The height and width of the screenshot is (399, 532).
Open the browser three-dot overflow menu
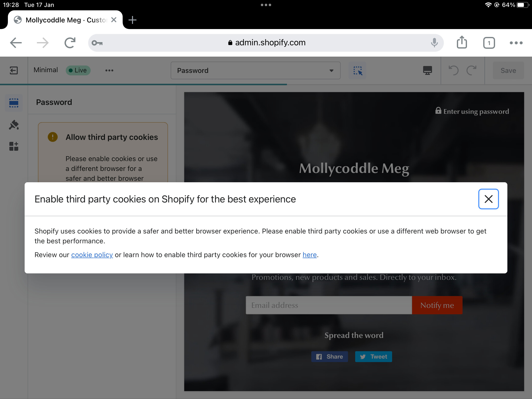516,43
